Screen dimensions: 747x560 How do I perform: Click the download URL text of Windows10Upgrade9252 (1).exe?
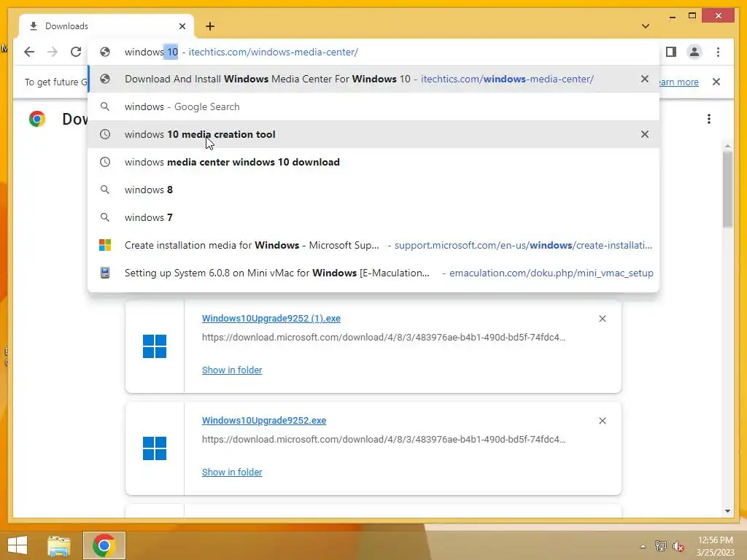click(384, 338)
